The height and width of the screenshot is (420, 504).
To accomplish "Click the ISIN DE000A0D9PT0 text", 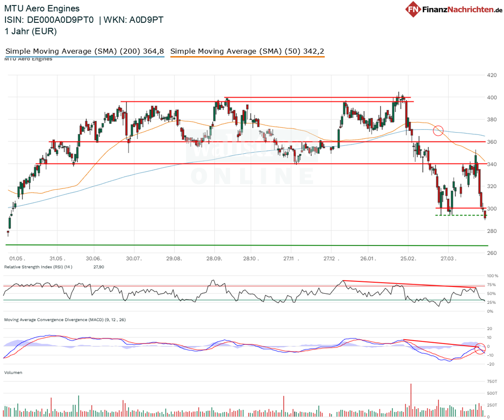I will 49,20.
